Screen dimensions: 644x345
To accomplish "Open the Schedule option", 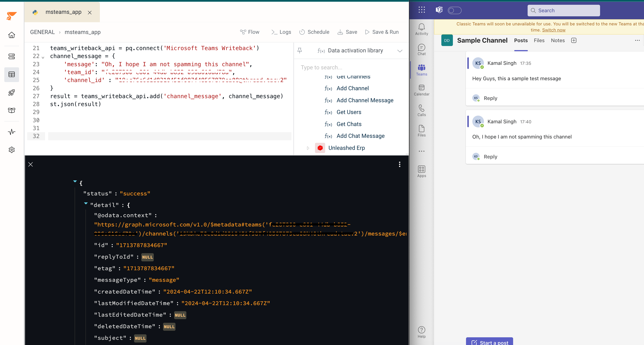I will tap(314, 32).
